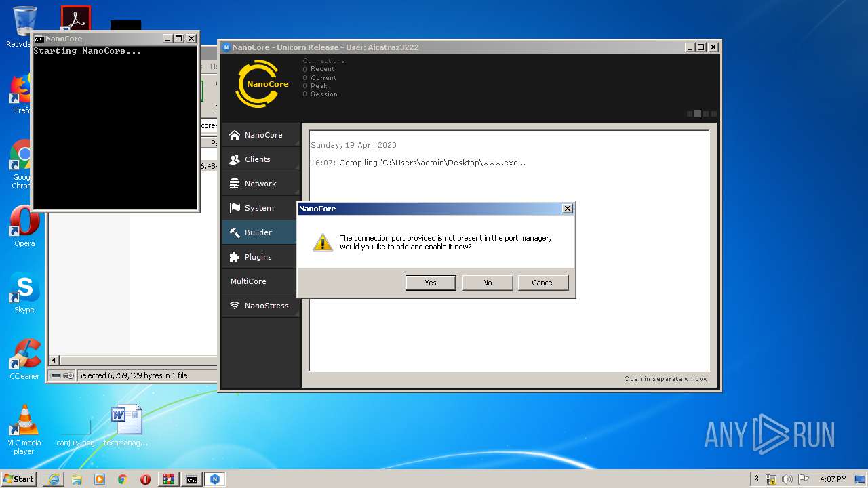This screenshot has height=488, width=868.
Task: Click the left scroll arrow in archive window
Action: 55,361
